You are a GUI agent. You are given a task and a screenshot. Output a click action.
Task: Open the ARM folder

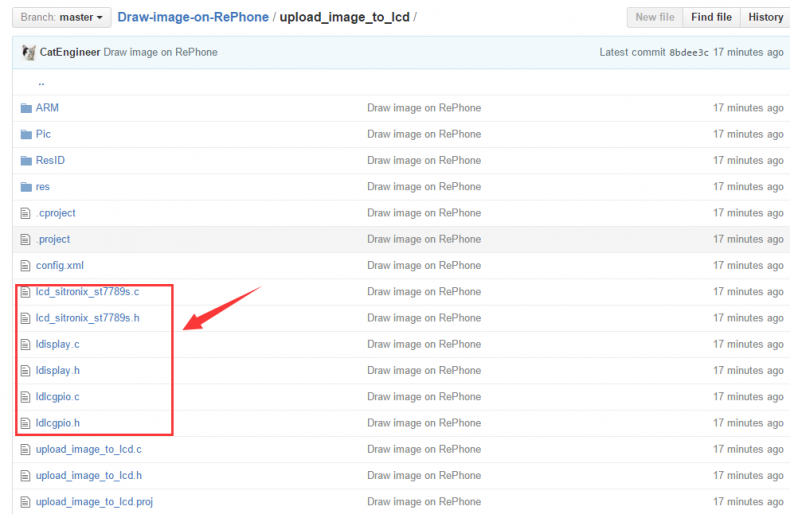[47, 108]
